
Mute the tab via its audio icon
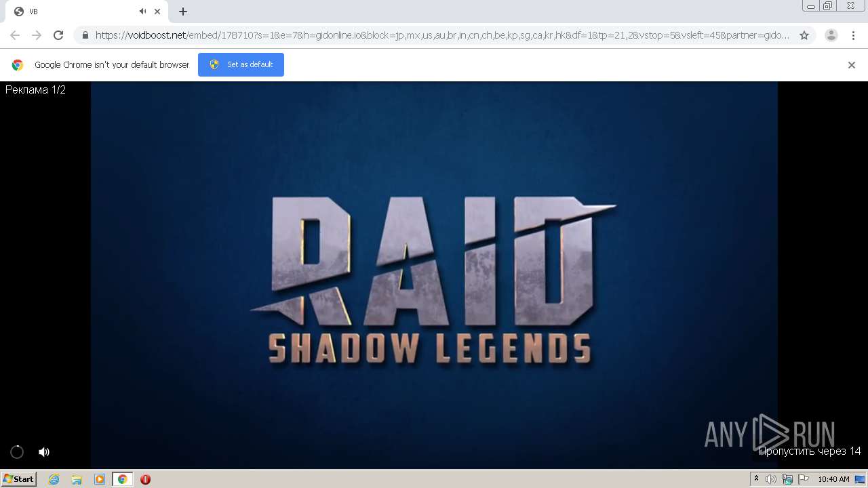[x=142, y=12]
